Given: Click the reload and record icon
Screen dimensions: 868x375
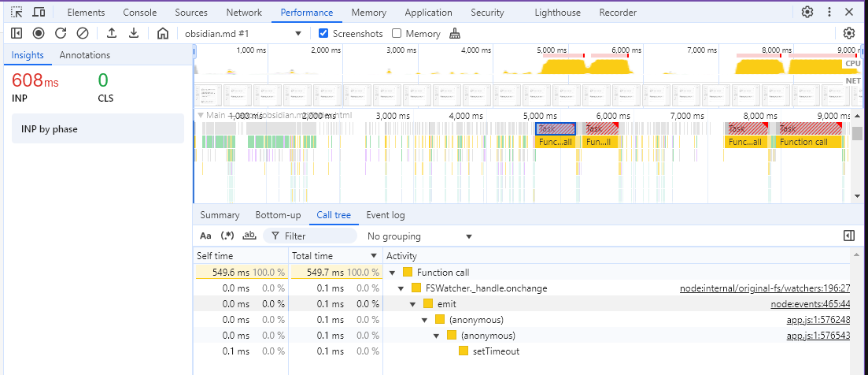Looking at the screenshot, I should coord(61,33).
